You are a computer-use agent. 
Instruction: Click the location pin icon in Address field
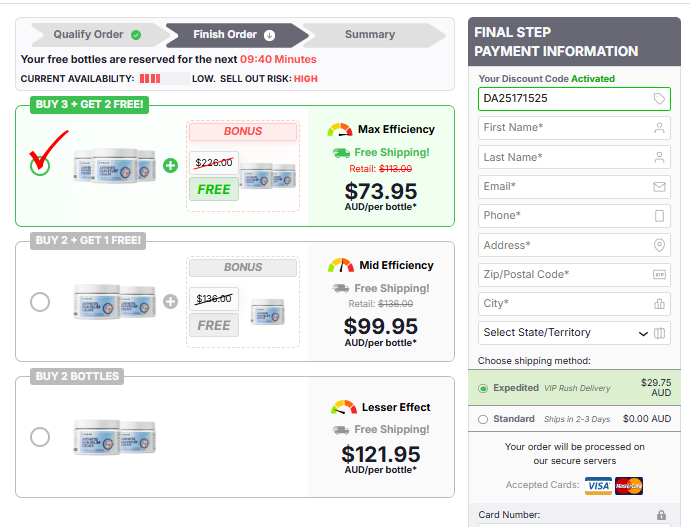[659, 245]
